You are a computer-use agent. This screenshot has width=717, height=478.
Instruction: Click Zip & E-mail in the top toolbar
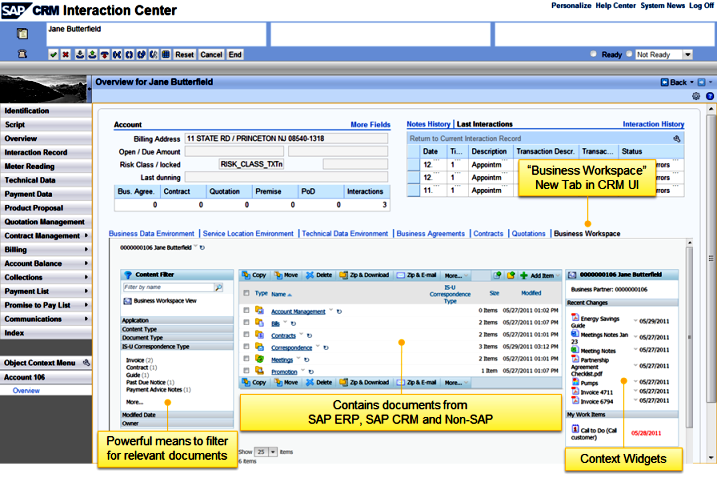417,275
